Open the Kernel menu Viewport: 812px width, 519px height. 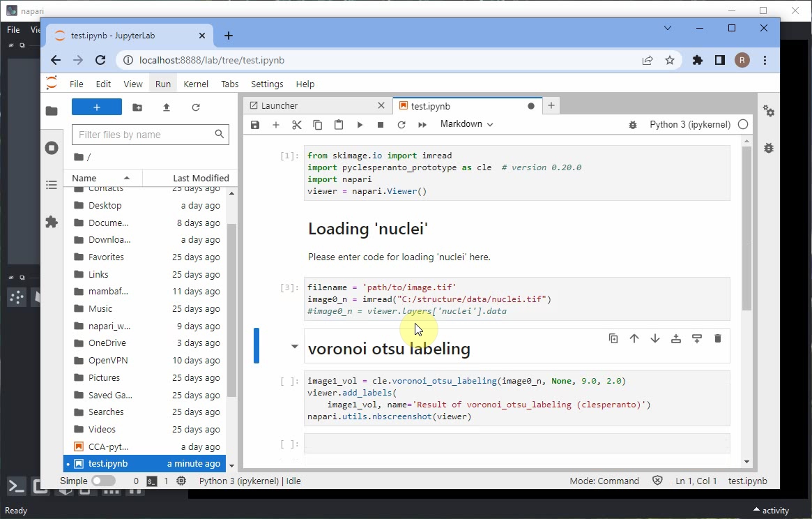[196, 84]
